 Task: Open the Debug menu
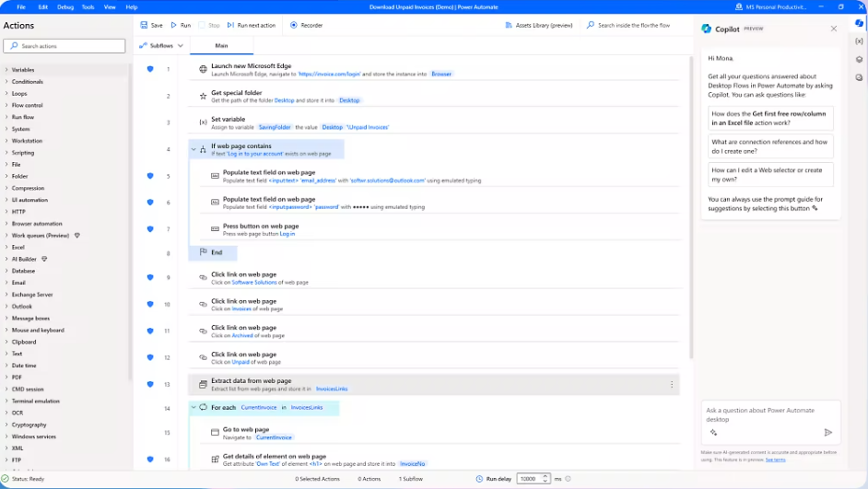pyautogui.click(x=65, y=6)
